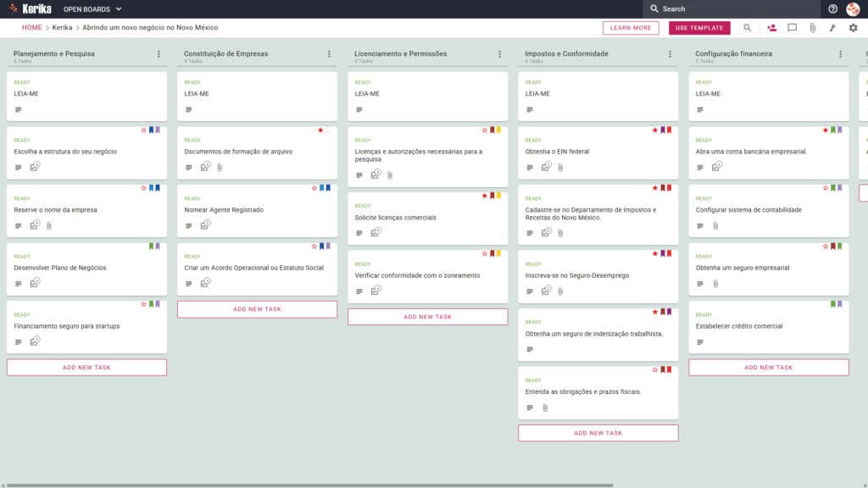Open checklist icon on Solicite licenças comerciais
Image resolution: width=868 pixels, height=488 pixels.
coord(376,232)
